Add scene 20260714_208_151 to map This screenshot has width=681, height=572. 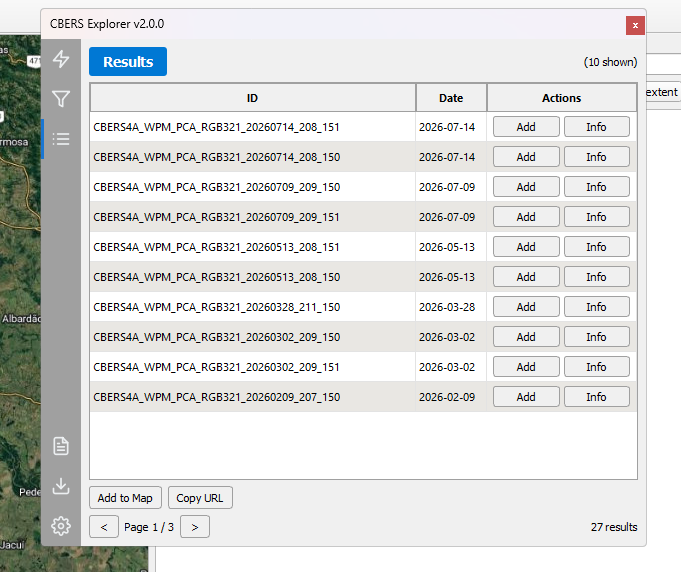(x=526, y=127)
